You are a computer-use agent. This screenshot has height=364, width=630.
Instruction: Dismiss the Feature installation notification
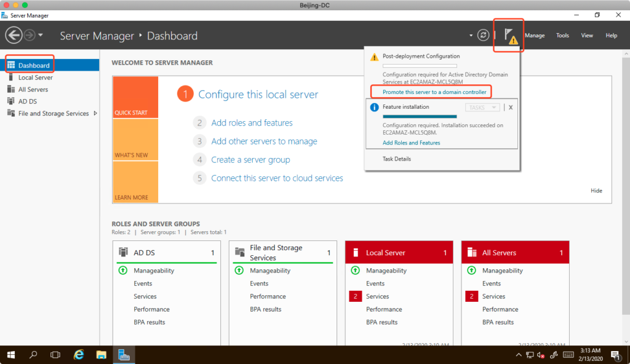click(511, 108)
